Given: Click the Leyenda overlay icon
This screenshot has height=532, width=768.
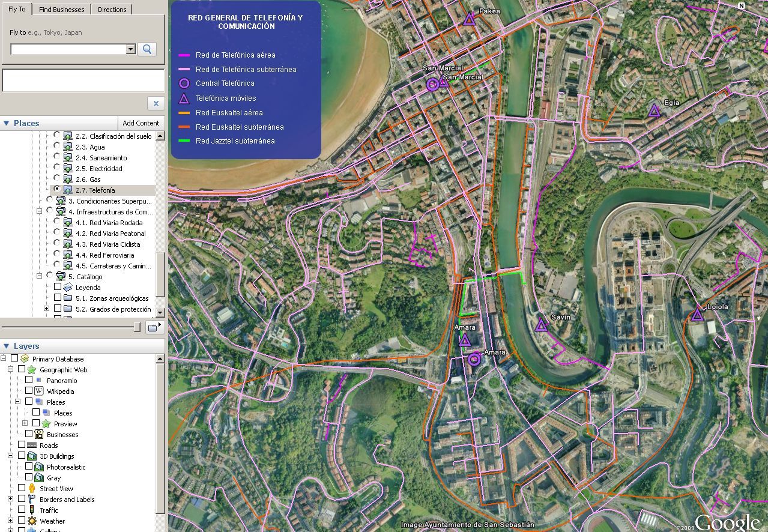Looking at the screenshot, I should [68, 288].
